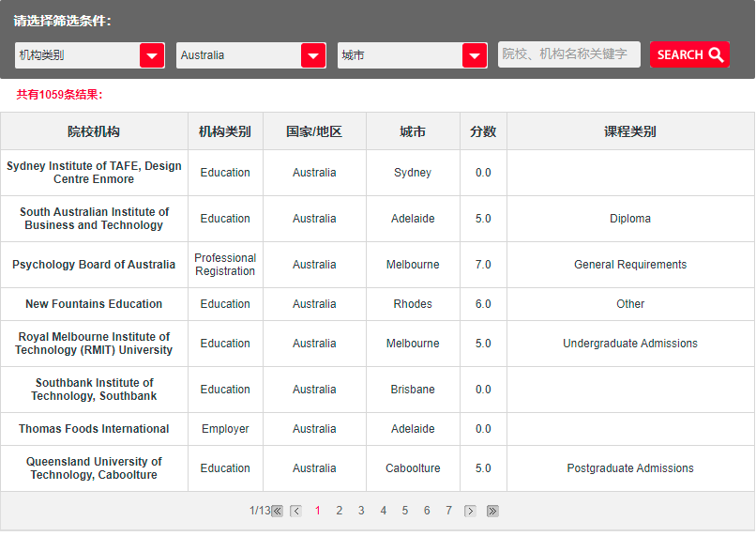Select page 2 in pagination
The width and height of the screenshot is (756, 536).
[340, 511]
